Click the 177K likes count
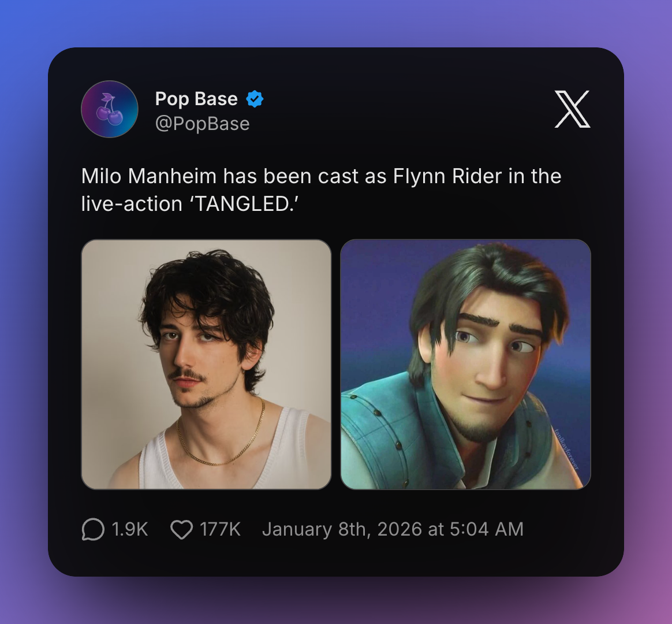The image size is (672, 624). pyautogui.click(x=221, y=529)
